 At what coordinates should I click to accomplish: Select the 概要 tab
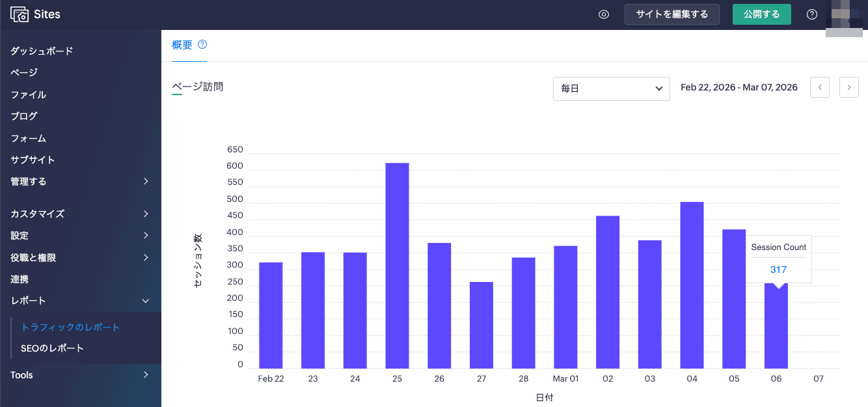tap(182, 45)
